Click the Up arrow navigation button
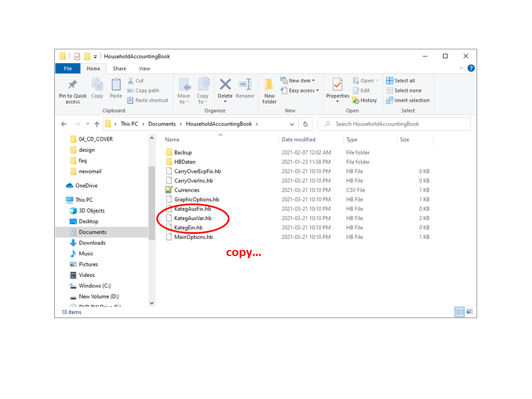Screen dimensions: 532x399 click(97, 124)
